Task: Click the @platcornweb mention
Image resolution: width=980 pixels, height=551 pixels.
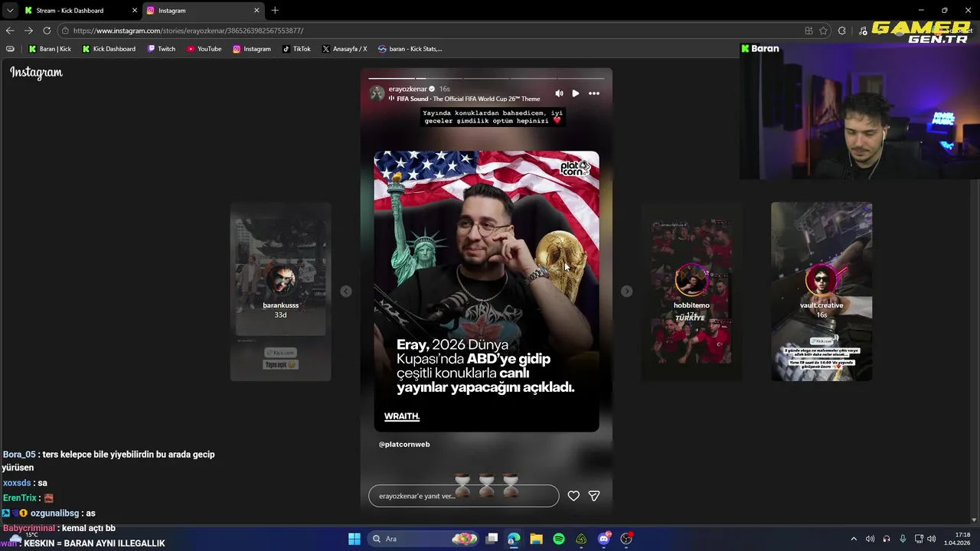Action: coord(404,444)
